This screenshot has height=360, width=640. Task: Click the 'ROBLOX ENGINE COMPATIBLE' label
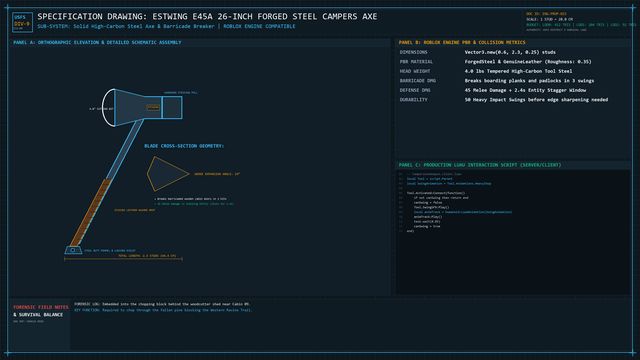point(259,26)
